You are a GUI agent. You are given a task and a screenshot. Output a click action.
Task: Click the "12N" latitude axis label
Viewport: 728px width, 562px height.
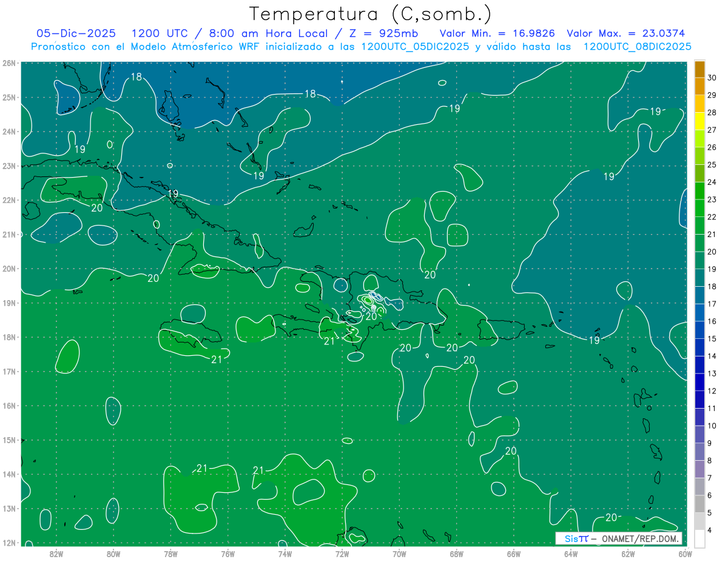point(9,543)
